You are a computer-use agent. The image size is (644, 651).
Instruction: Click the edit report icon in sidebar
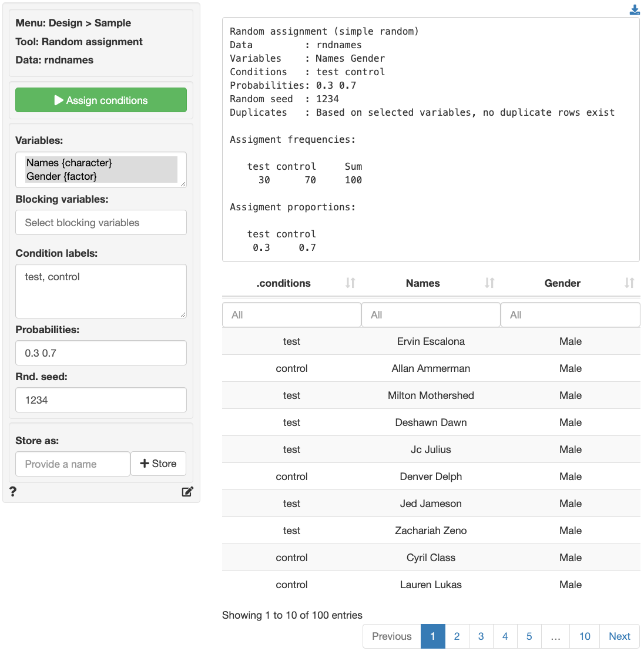[x=187, y=492]
